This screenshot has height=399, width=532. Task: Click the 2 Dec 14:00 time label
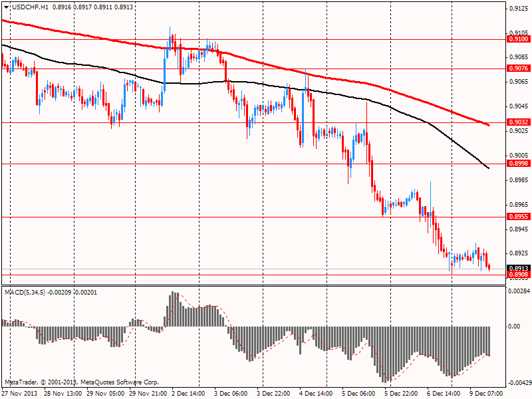tap(189, 394)
